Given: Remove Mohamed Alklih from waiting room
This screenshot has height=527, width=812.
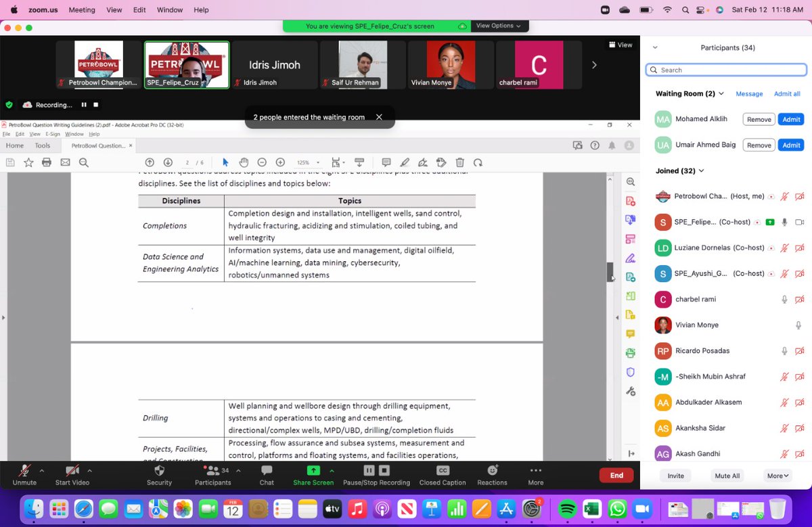Looking at the screenshot, I should point(759,119).
